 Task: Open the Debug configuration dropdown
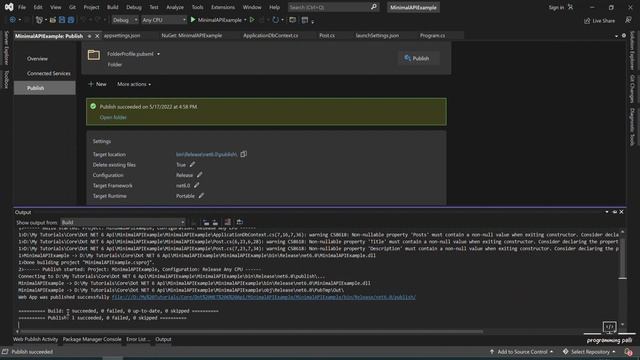(125, 20)
